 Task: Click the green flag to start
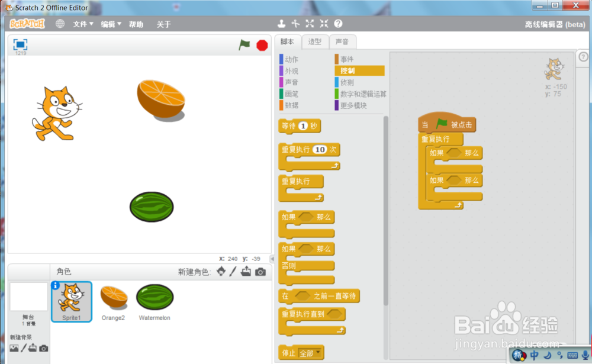(244, 45)
